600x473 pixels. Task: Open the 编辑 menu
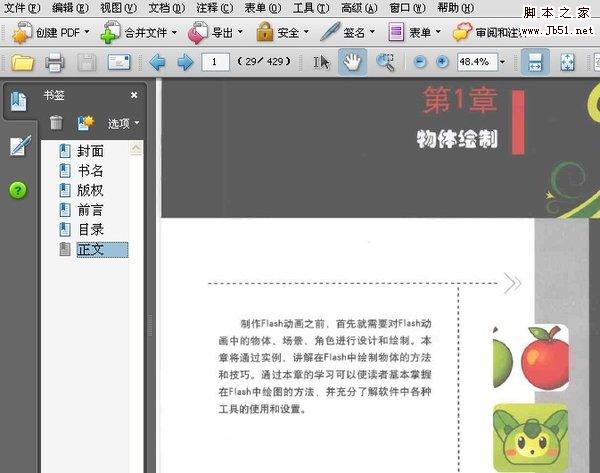click(x=70, y=8)
